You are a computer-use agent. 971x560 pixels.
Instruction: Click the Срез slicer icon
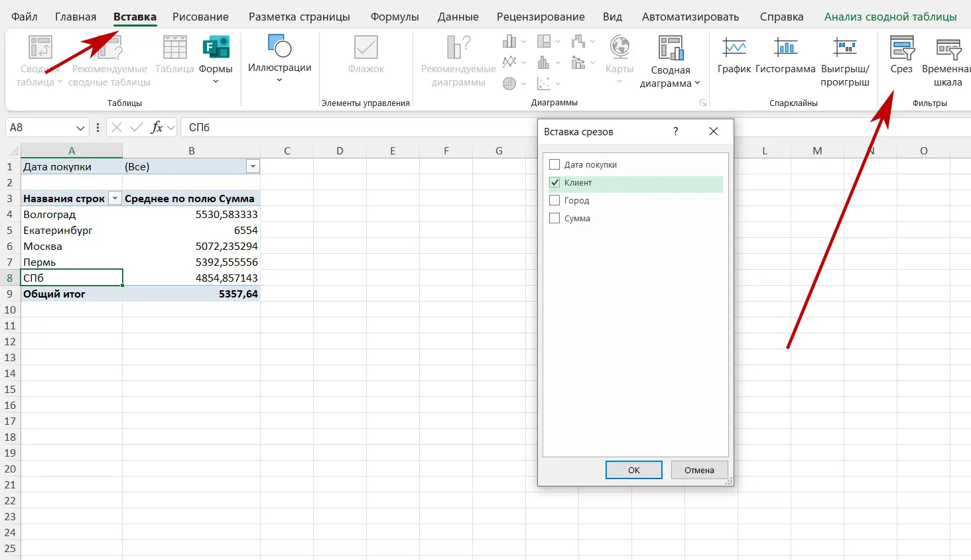(901, 50)
